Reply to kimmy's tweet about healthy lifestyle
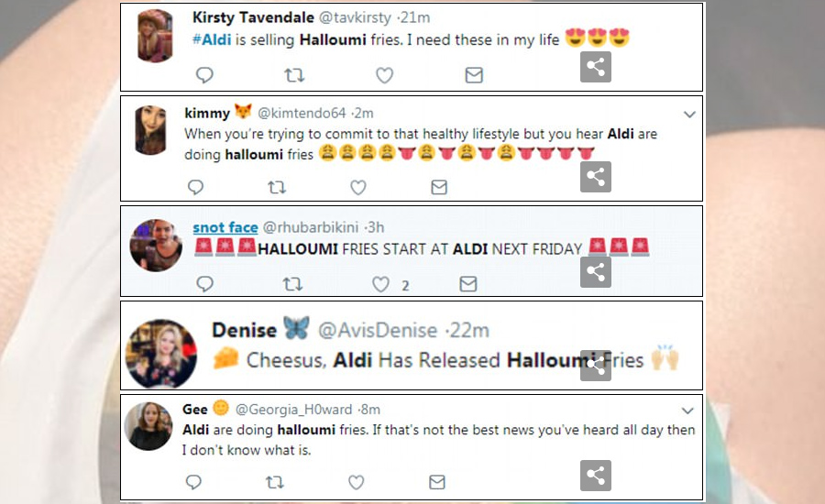 tap(196, 187)
